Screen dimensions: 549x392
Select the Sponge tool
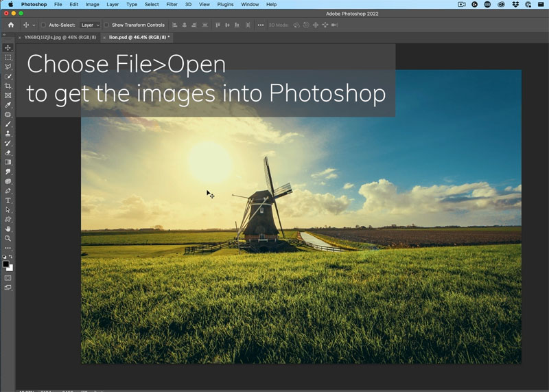pos(8,181)
